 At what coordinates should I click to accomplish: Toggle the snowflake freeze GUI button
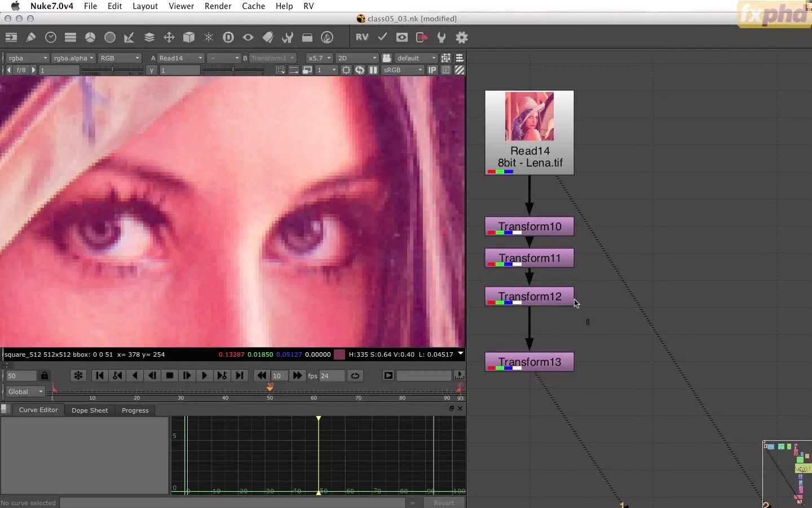pyautogui.click(x=78, y=376)
